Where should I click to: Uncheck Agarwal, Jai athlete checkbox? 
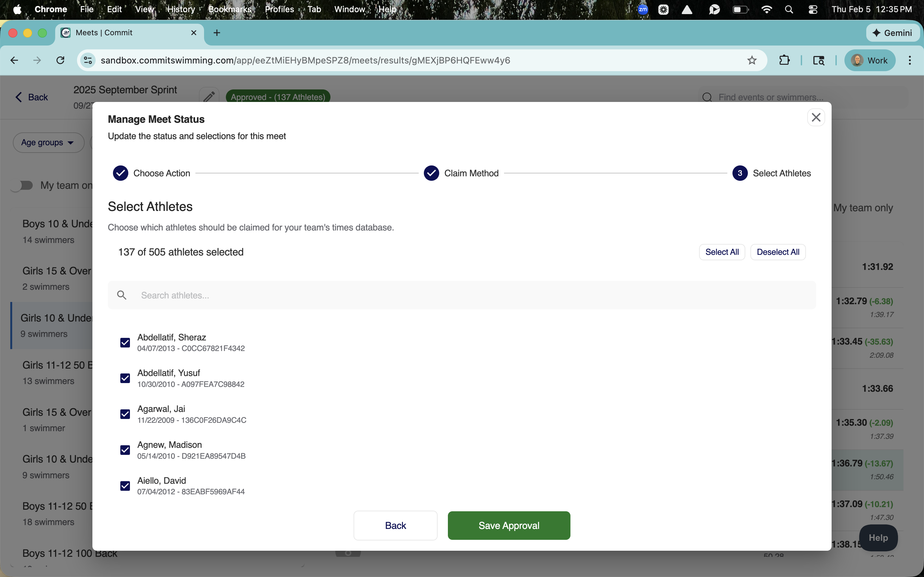(125, 414)
